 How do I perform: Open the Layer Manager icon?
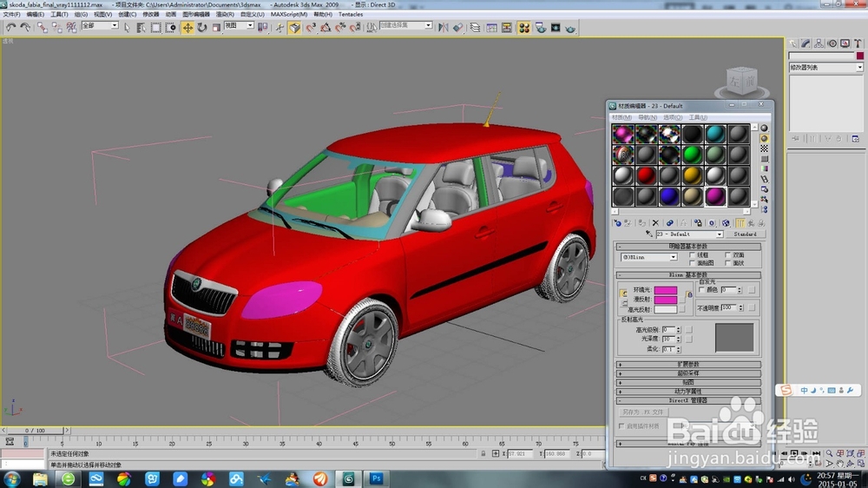click(475, 28)
